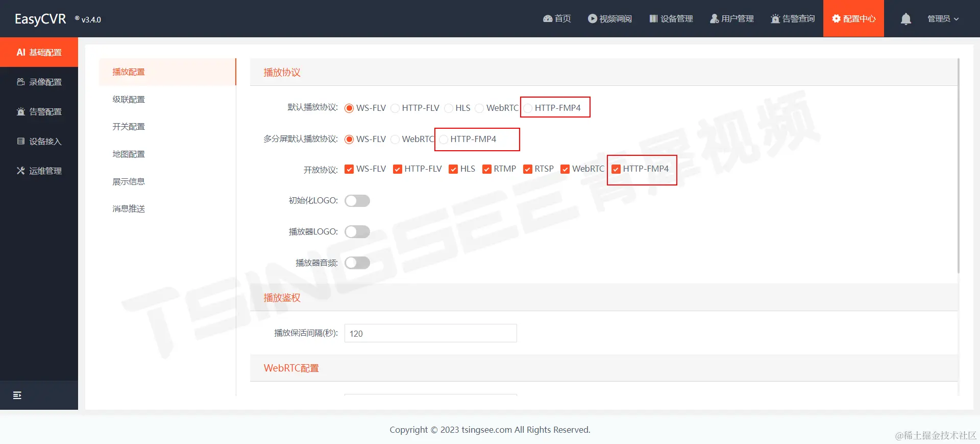Viewport: 980px width, 444px height.
Task: Uncheck HLS in 开放协议
Action: tap(453, 169)
